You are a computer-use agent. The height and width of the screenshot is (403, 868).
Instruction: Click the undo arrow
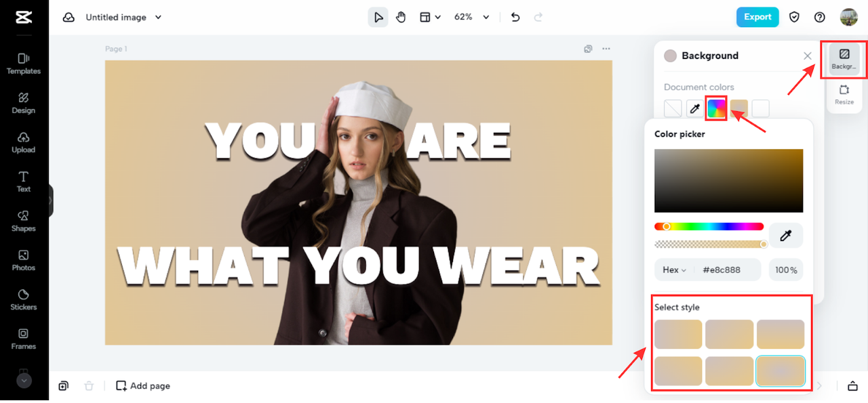coord(515,17)
